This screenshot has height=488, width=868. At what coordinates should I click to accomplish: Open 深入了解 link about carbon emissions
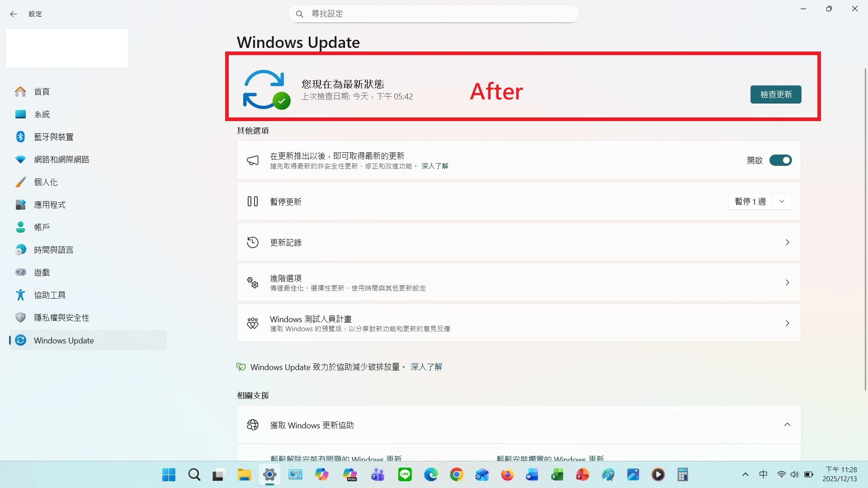tap(426, 367)
